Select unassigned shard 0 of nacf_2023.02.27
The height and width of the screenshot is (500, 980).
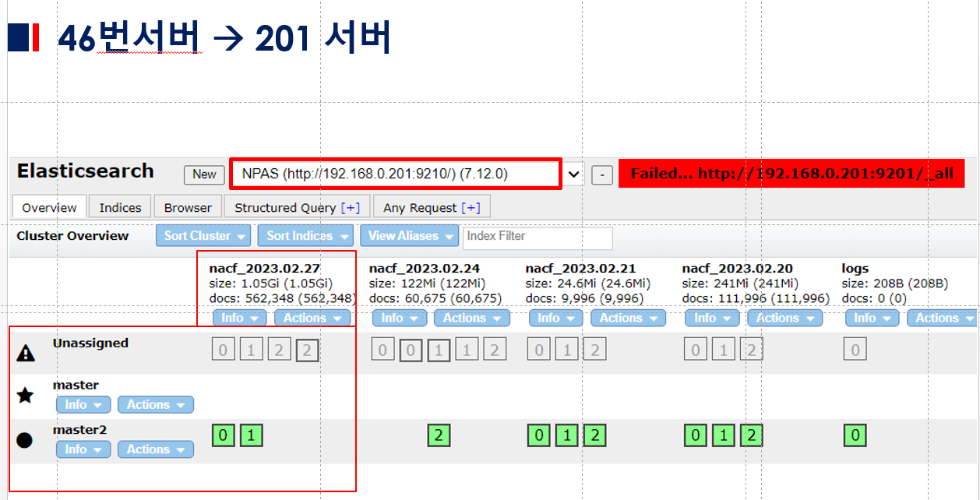click(223, 350)
